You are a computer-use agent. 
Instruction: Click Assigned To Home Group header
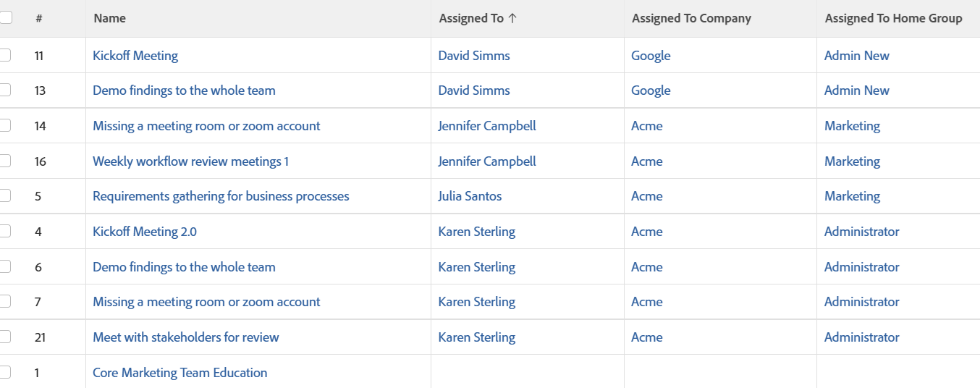coord(893,18)
